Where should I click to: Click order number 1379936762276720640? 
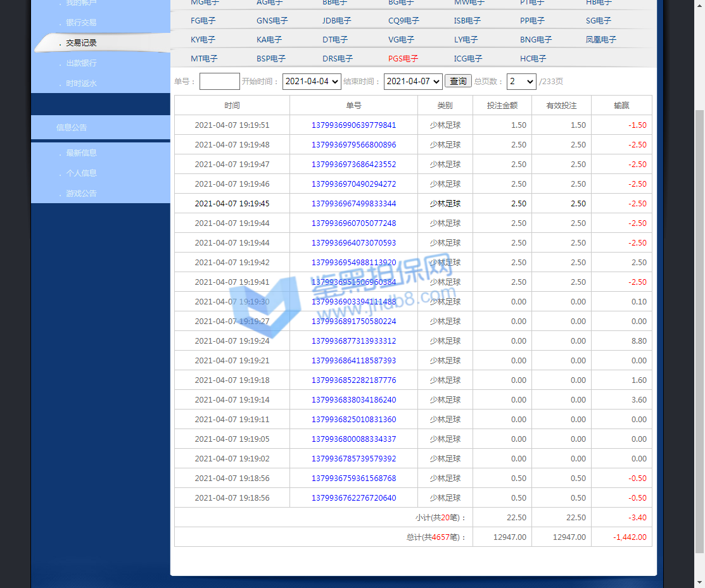(x=353, y=498)
